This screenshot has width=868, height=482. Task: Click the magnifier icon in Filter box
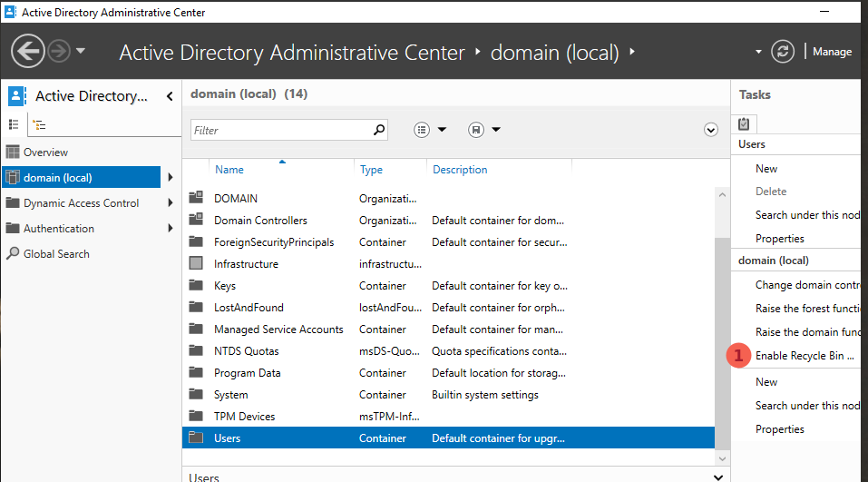click(x=379, y=130)
